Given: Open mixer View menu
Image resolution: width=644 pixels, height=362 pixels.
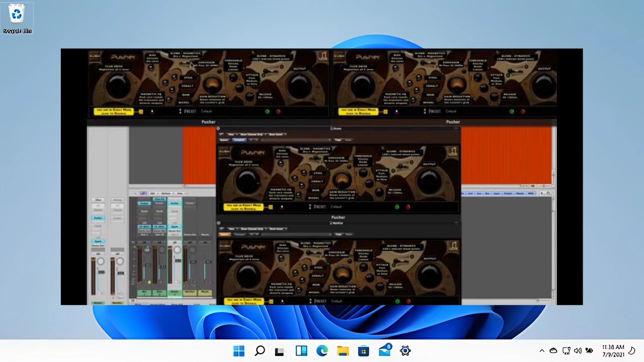Looking at the screenshot, I should (182, 193).
